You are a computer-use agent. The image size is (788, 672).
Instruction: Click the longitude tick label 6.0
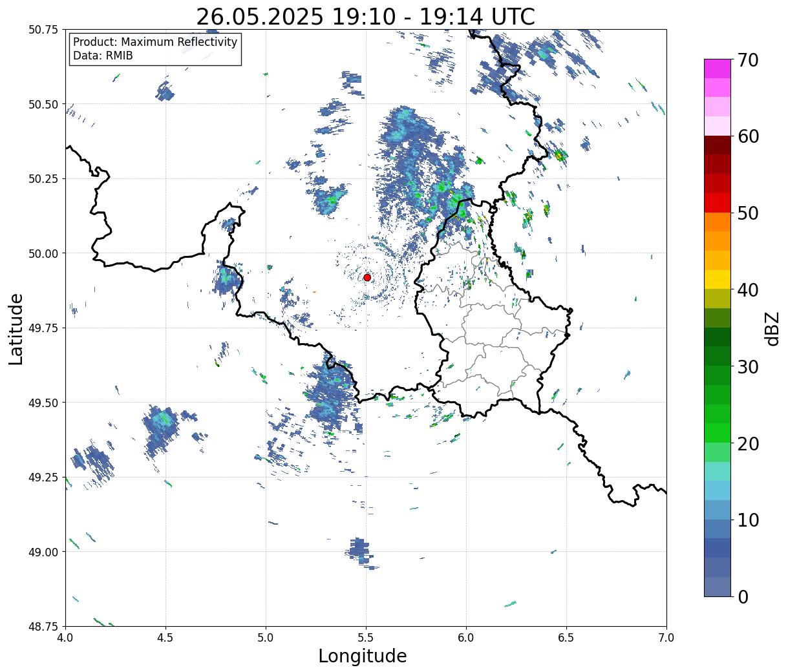(x=466, y=637)
